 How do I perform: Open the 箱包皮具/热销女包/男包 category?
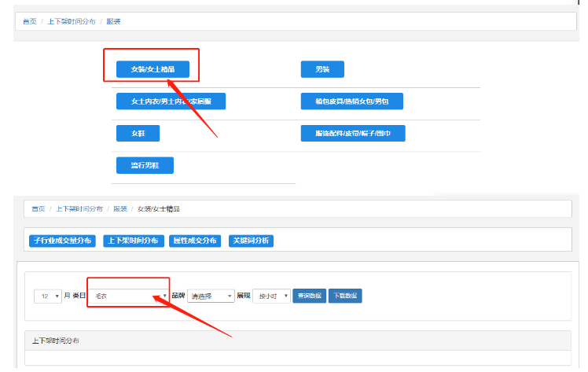(x=351, y=101)
